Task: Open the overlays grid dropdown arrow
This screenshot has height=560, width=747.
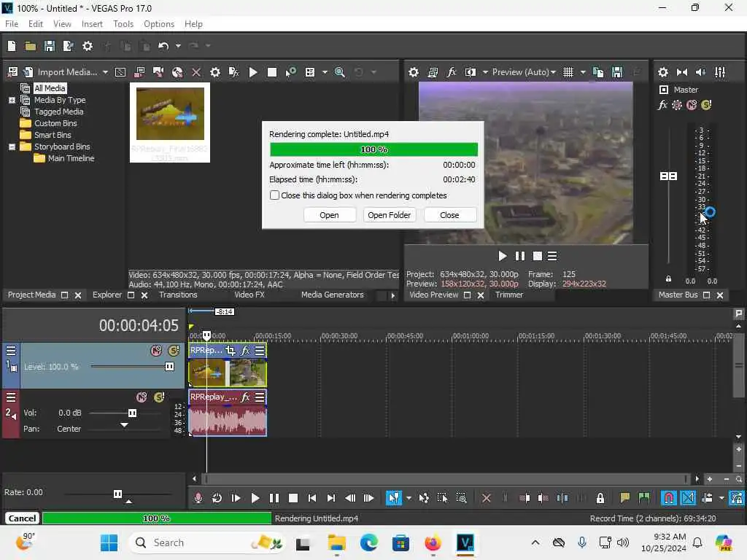Action: click(x=583, y=72)
